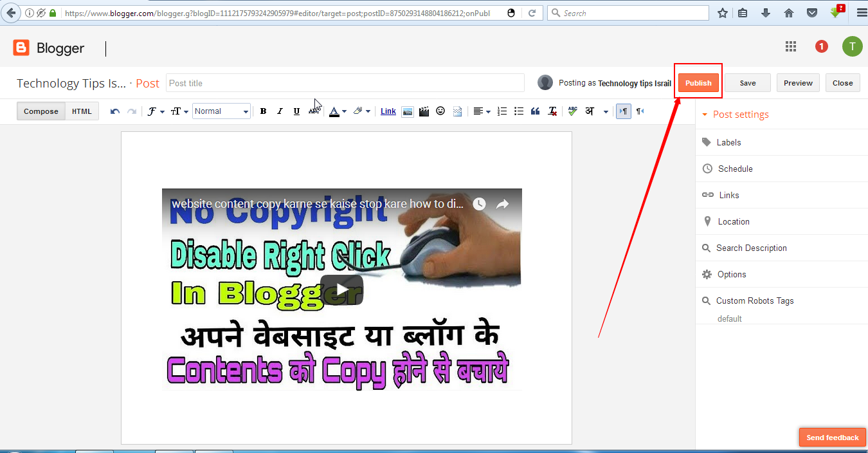Toggle underline formatting

(x=296, y=111)
